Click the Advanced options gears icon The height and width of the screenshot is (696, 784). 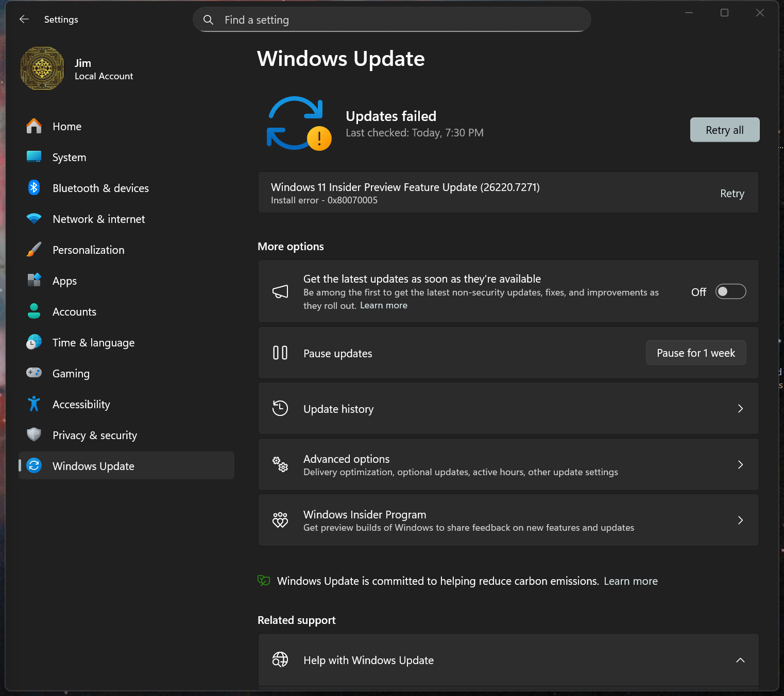coord(280,464)
